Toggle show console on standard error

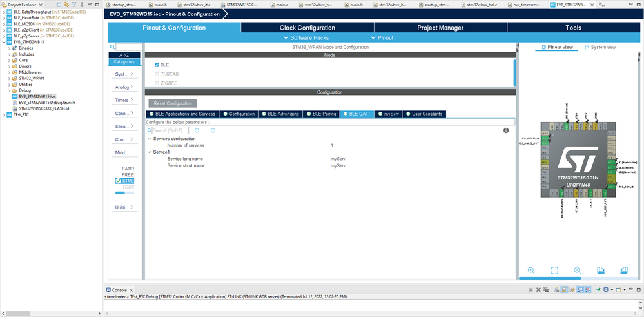pos(588,290)
